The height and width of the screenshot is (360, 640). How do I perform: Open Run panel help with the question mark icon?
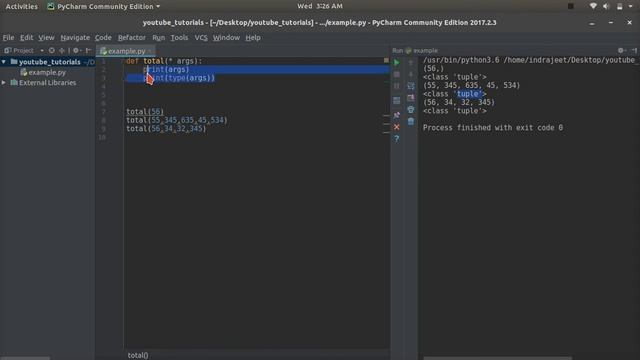pyautogui.click(x=396, y=139)
